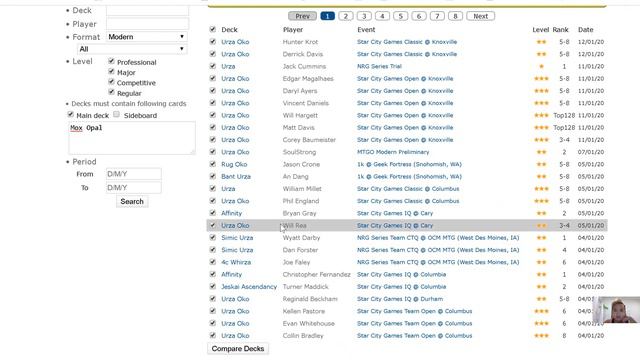Go to results page 2
Screen dimensions: 640x360
pyautogui.click(x=346, y=16)
